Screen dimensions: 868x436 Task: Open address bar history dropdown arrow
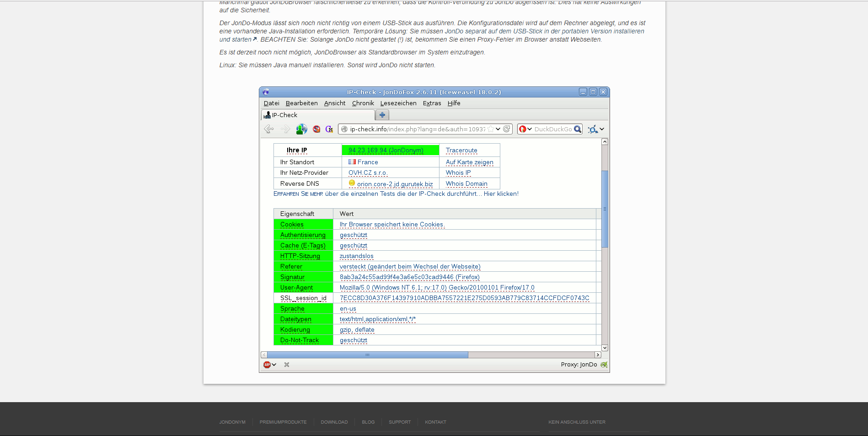498,129
